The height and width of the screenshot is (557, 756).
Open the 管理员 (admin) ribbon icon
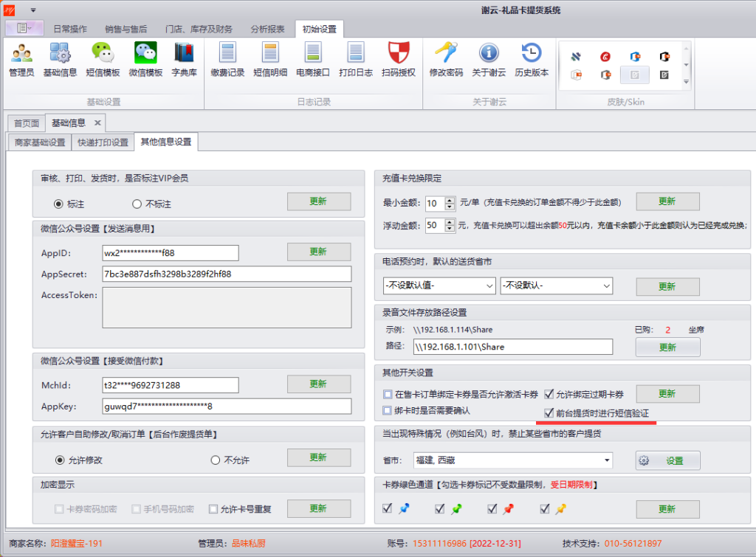[21, 60]
